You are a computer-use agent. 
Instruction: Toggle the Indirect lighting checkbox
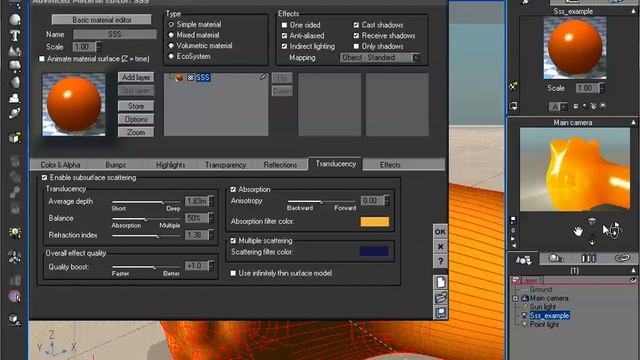point(284,46)
